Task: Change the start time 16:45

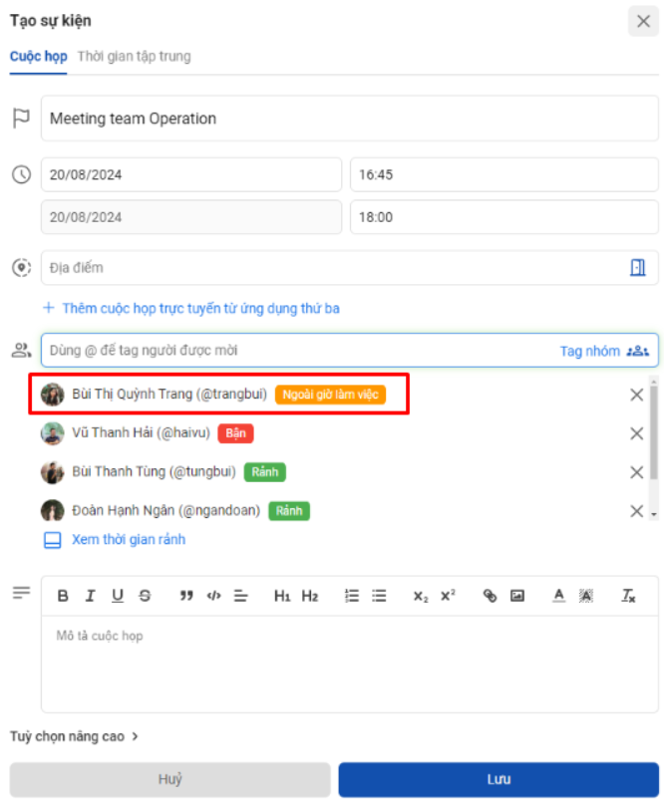Action: click(x=503, y=174)
